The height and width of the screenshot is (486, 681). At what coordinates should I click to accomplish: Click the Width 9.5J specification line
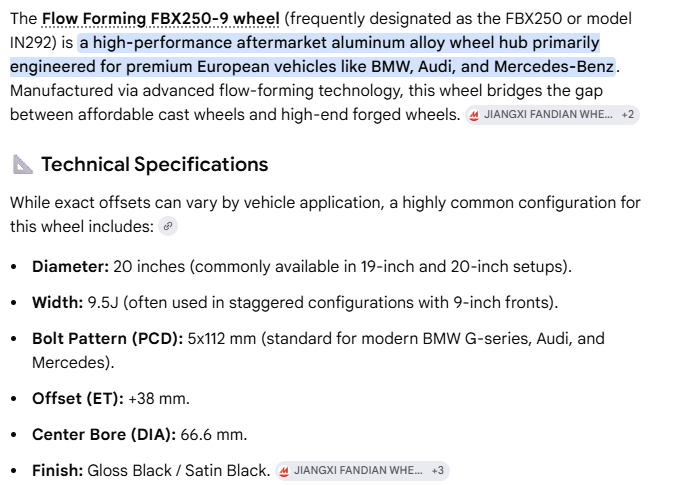pyautogui.click(x=295, y=302)
